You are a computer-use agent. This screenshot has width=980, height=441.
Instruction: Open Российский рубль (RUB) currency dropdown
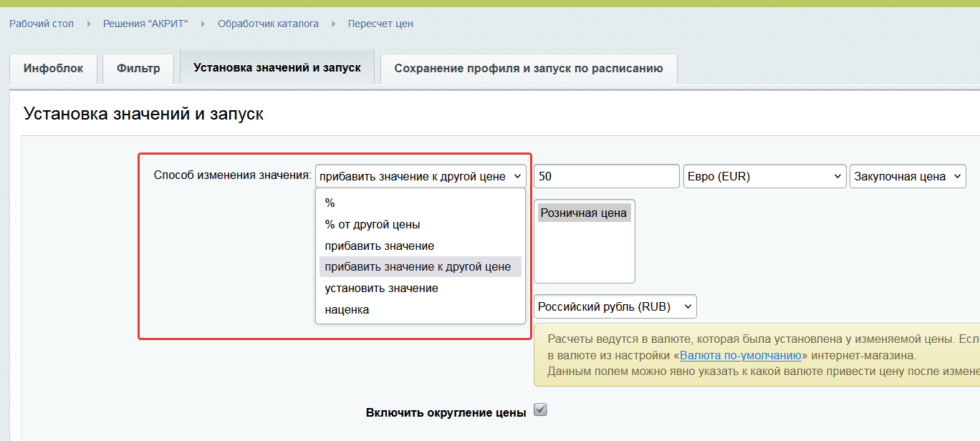coord(615,307)
